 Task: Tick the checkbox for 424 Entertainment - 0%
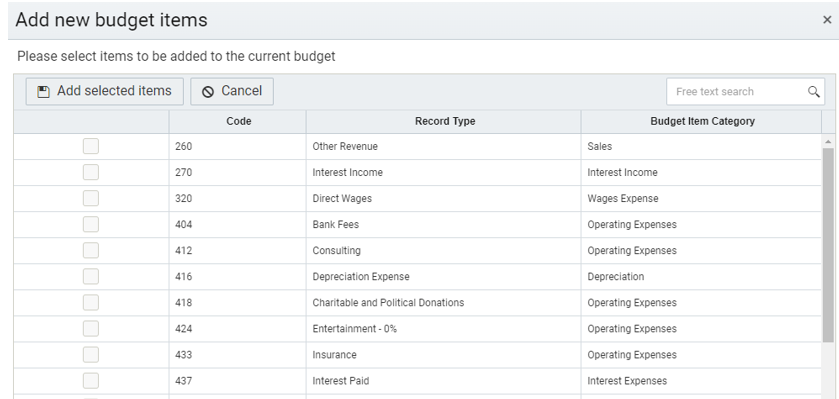tap(90, 328)
